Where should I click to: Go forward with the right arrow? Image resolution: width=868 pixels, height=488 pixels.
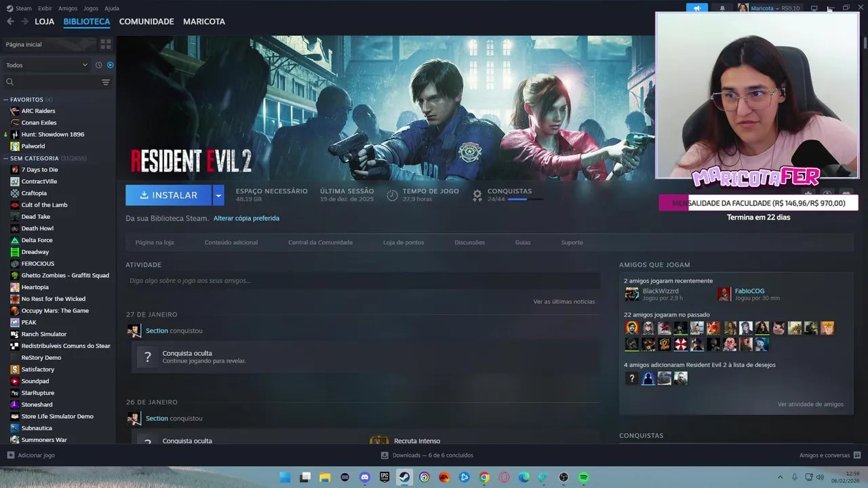point(25,22)
